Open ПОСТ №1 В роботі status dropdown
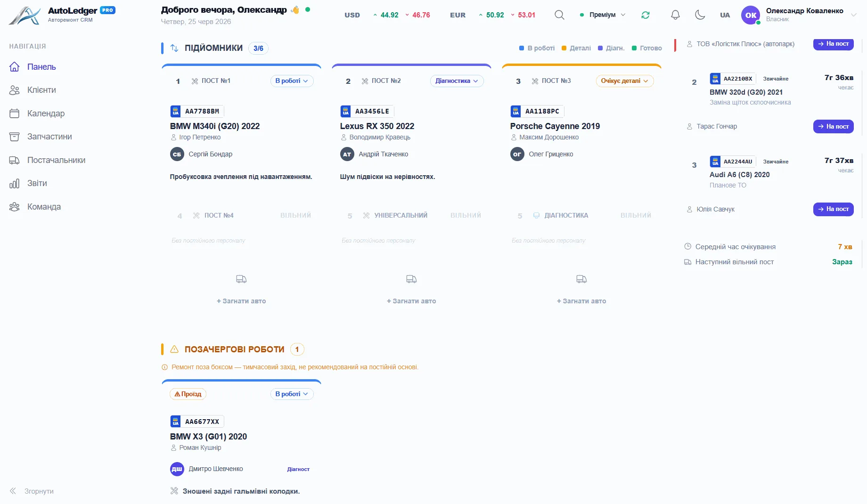 292,81
